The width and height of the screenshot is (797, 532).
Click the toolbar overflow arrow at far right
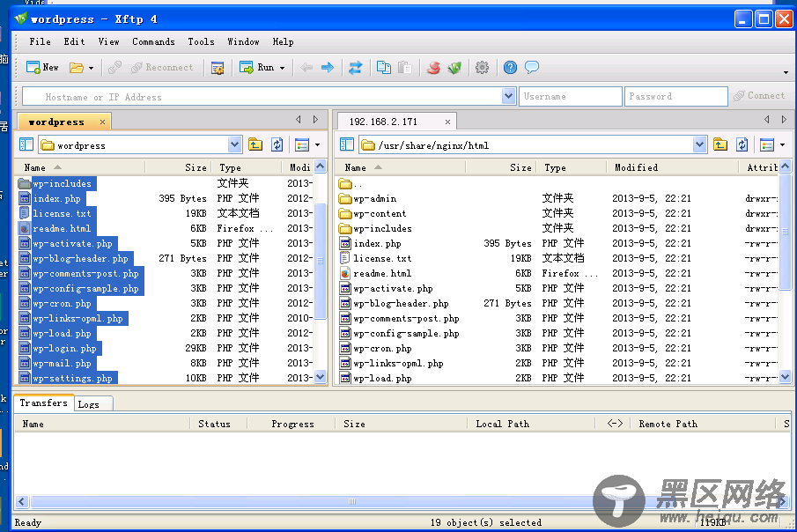point(786,72)
